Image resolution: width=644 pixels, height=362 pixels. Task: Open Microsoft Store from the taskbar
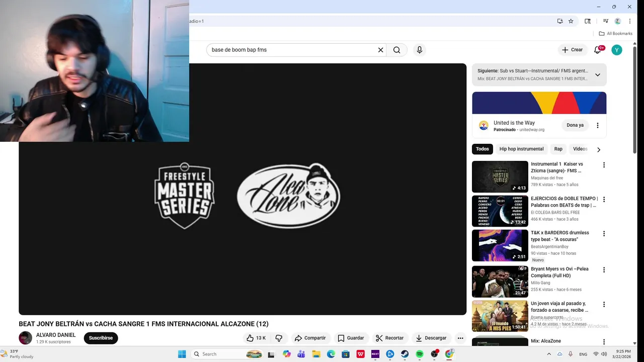coord(346,354)
